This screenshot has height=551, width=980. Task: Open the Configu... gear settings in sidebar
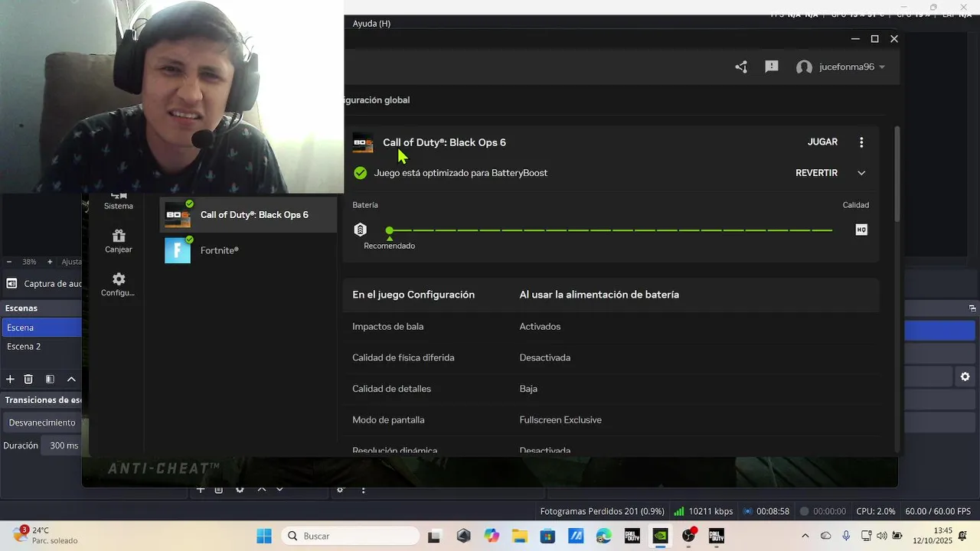(x=119, y=285)
